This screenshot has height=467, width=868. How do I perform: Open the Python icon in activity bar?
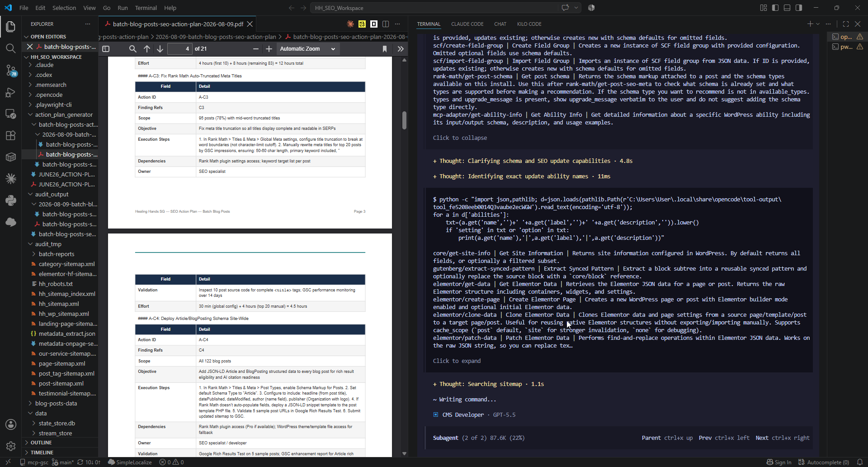pos(11,200)
